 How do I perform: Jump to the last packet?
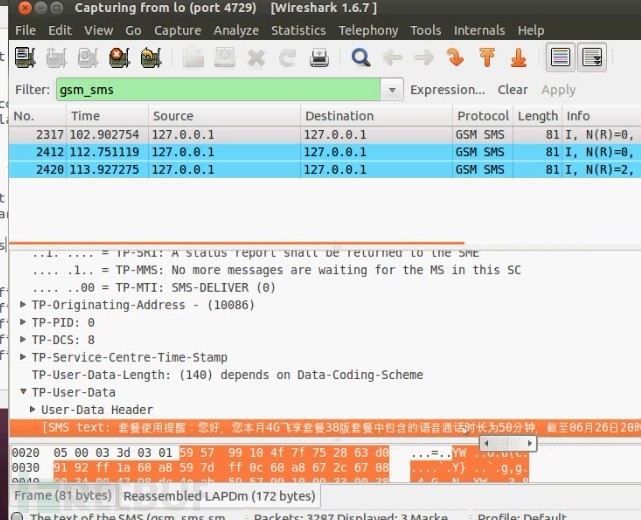click(x=518, y=57)
